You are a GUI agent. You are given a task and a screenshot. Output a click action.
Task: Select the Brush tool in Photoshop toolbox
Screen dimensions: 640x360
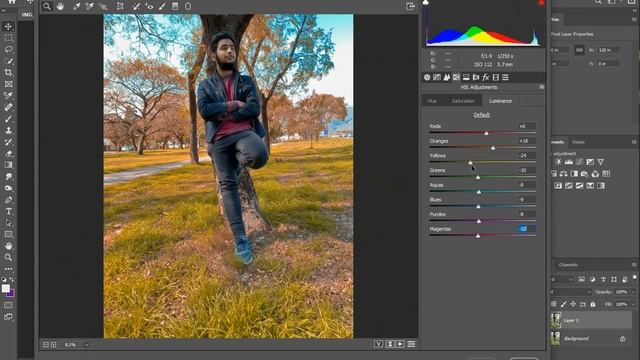pos(8,119)
